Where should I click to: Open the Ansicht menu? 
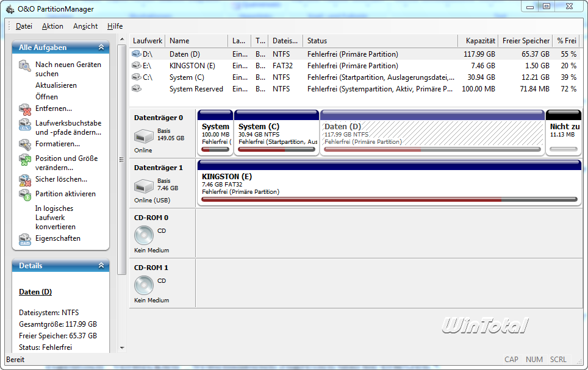[85, 26]
